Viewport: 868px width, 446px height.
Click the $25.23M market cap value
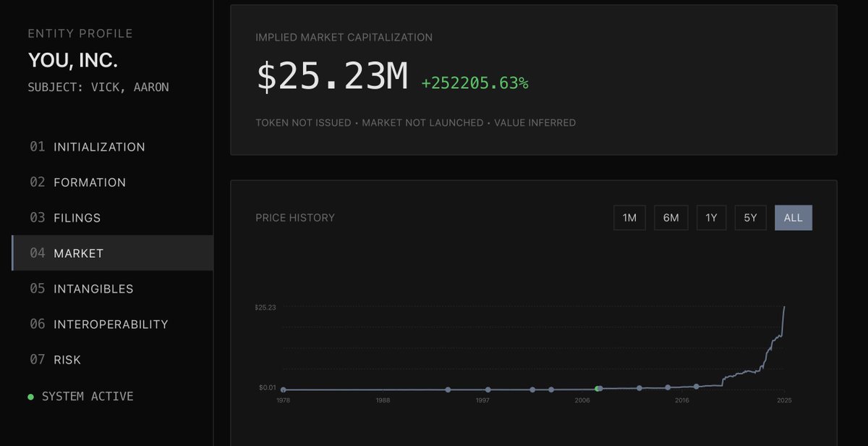click(333, 77)
